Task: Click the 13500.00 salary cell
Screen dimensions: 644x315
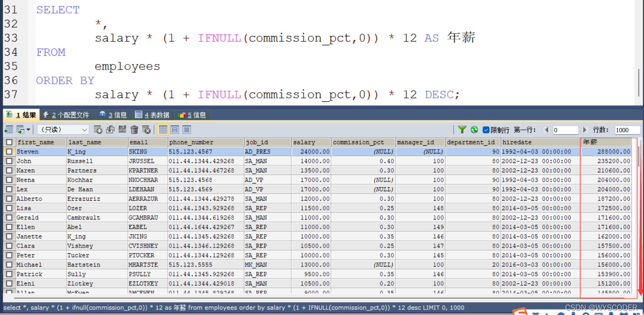Action: (311, 170)
